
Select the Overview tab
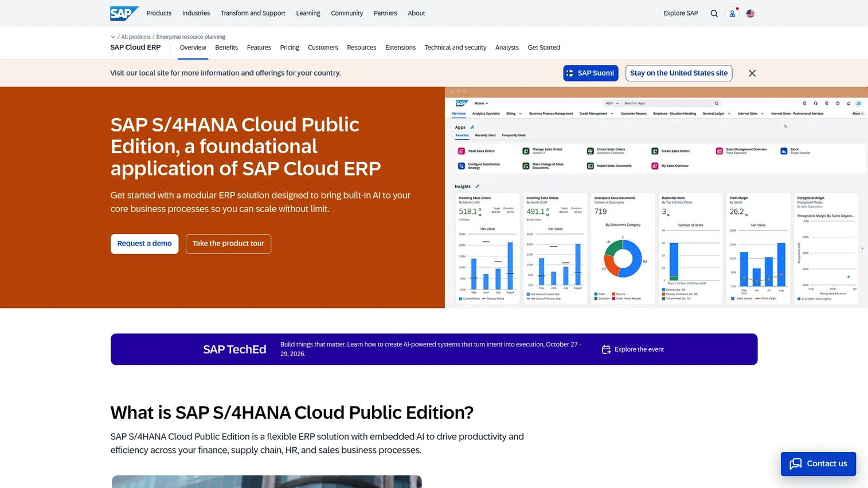pyautogui.click(x=193, y=48)
